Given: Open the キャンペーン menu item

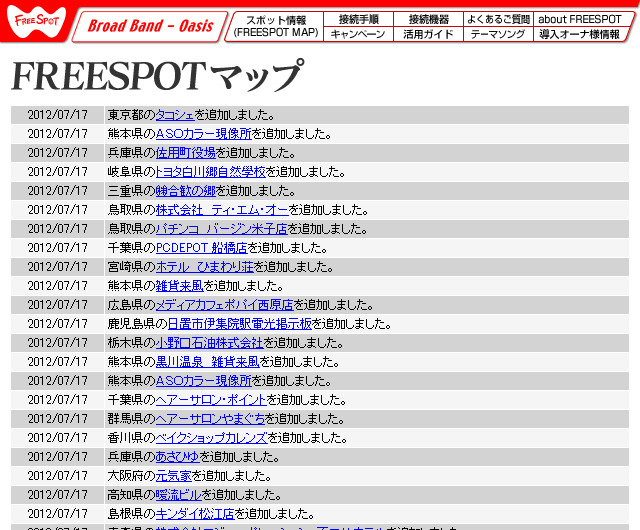Looking at the screenshot, I should pyautogui.click(x=358, y=34).
